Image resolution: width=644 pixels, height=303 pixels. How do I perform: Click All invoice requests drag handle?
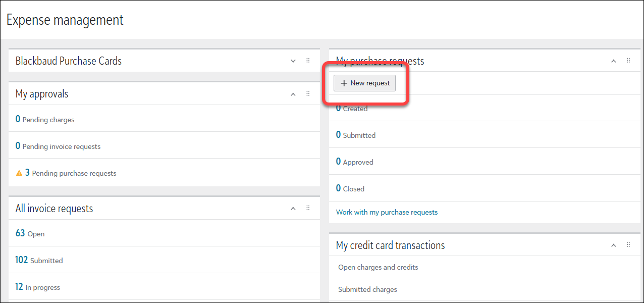coord(308,208)
